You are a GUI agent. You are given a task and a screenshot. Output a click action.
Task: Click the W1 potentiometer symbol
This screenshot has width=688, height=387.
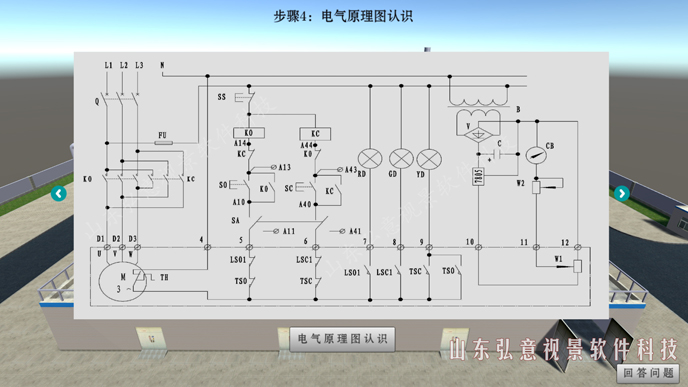coord(577,266)
